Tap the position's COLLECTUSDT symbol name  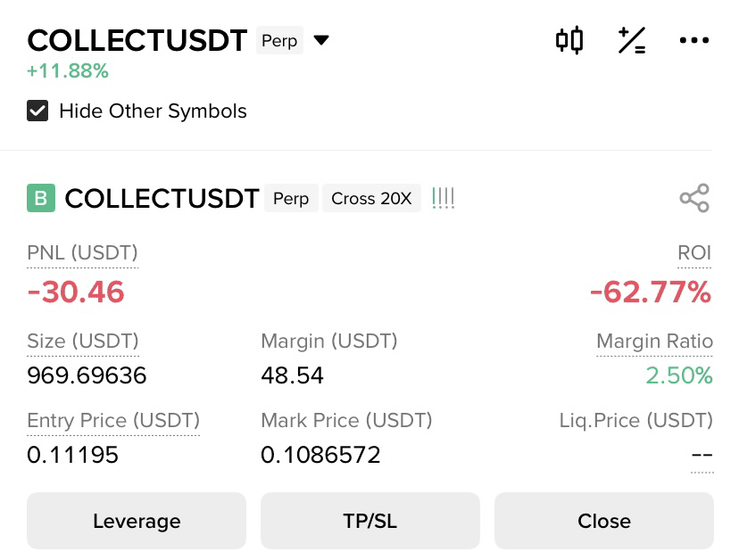162,198
